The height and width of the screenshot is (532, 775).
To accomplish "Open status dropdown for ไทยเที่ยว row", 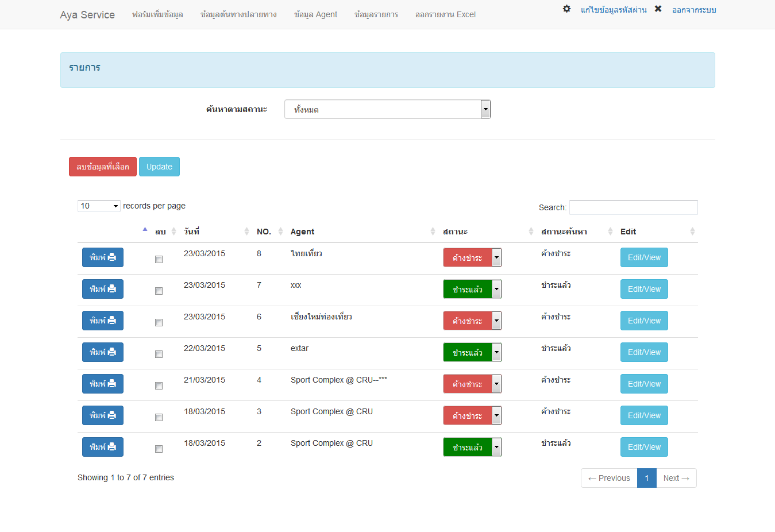I will point(496,257).
